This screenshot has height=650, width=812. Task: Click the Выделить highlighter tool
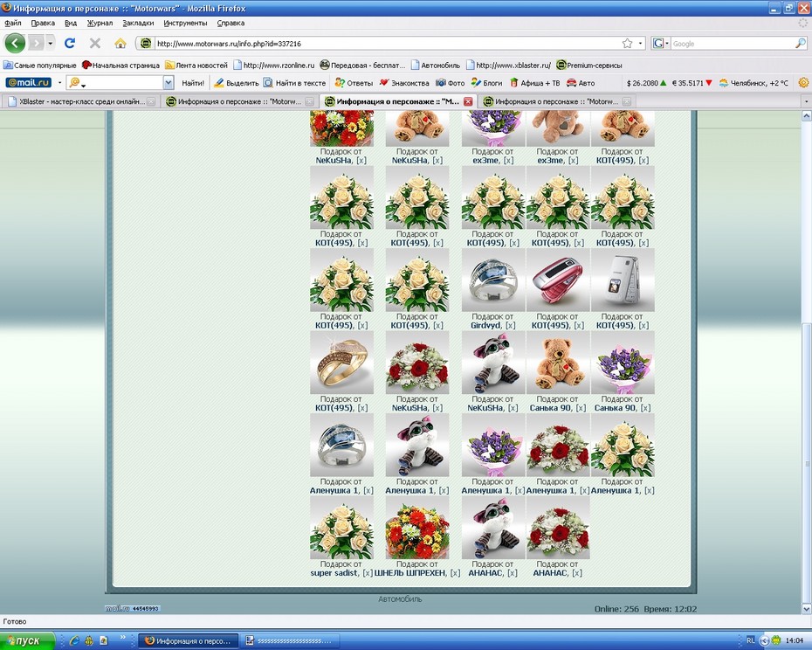[x=236, y=83]
